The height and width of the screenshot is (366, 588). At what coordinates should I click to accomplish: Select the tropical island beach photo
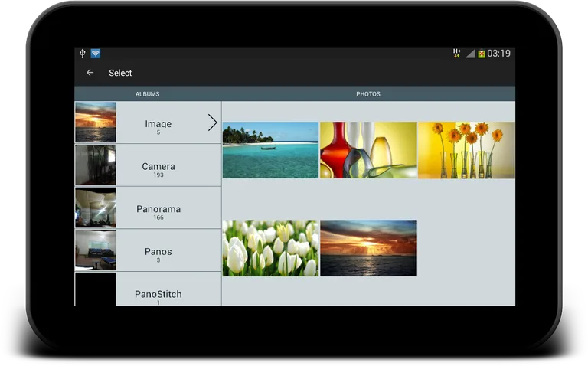tap(270, 150)
